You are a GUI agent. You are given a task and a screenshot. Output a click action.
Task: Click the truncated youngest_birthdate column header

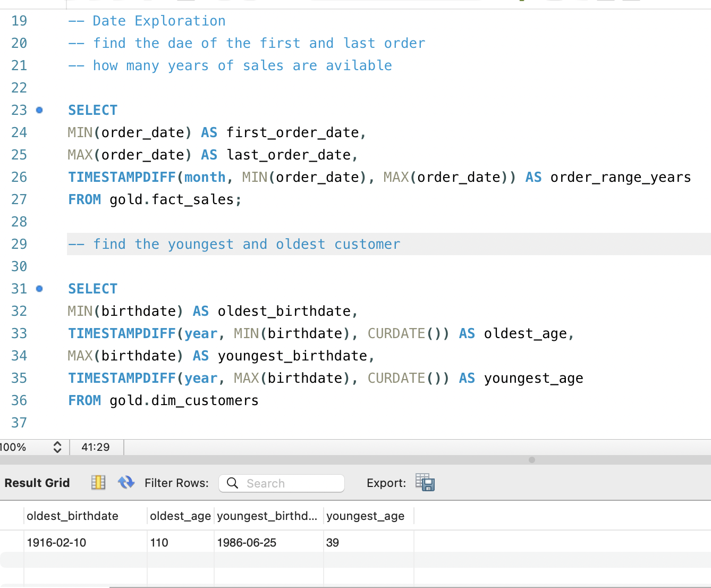267,516
